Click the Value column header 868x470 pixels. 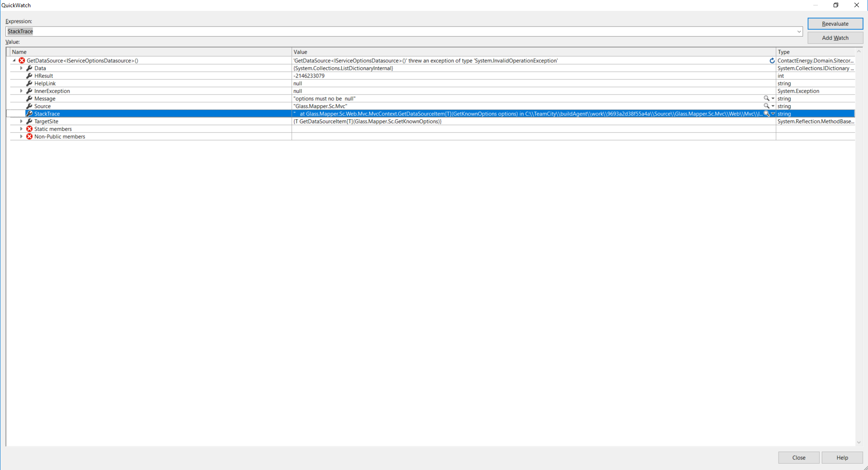(x=534, y=52)
